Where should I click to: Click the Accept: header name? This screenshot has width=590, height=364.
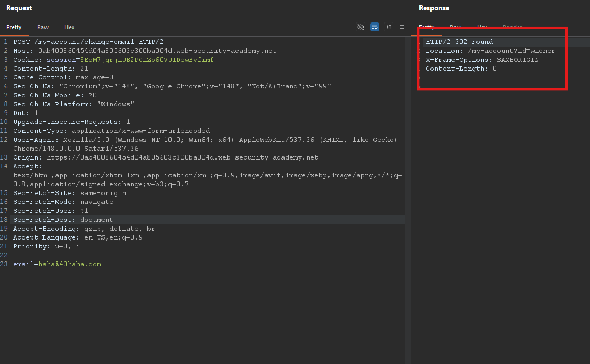pos(28,166)
